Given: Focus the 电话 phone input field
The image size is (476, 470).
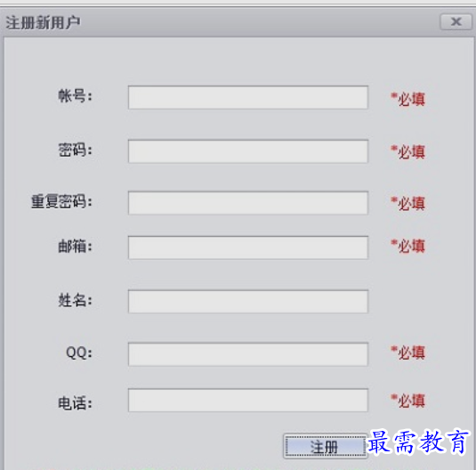Looking at the screenshot, I should coord(248,401).
